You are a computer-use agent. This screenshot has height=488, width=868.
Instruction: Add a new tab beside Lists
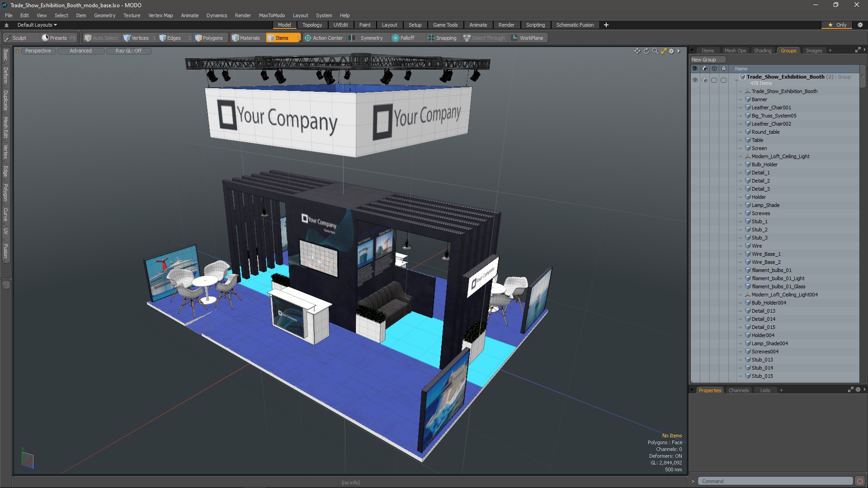pos(781,390)
